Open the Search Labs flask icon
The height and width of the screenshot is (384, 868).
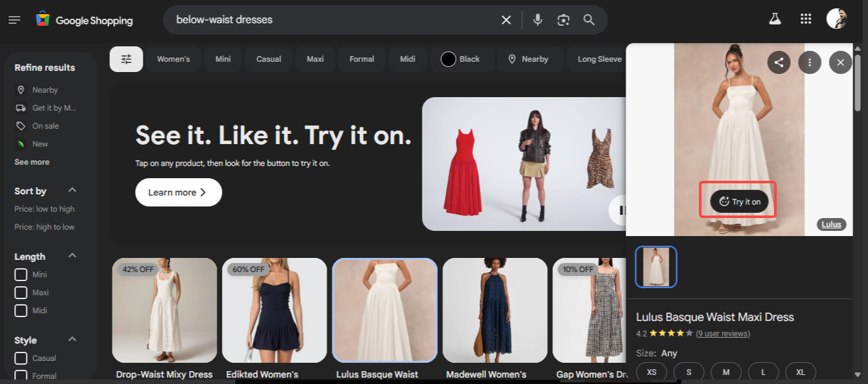[774, 19]
